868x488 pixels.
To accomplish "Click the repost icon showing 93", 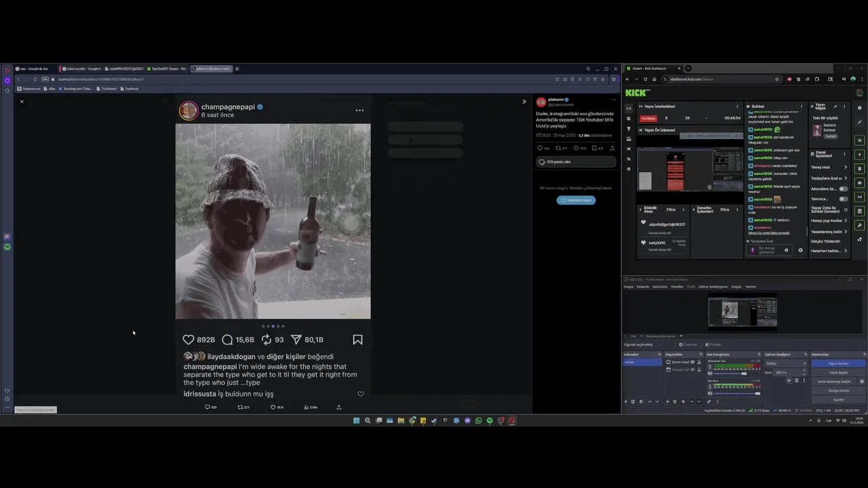I will pyautogui.click(x=267, y=340).
